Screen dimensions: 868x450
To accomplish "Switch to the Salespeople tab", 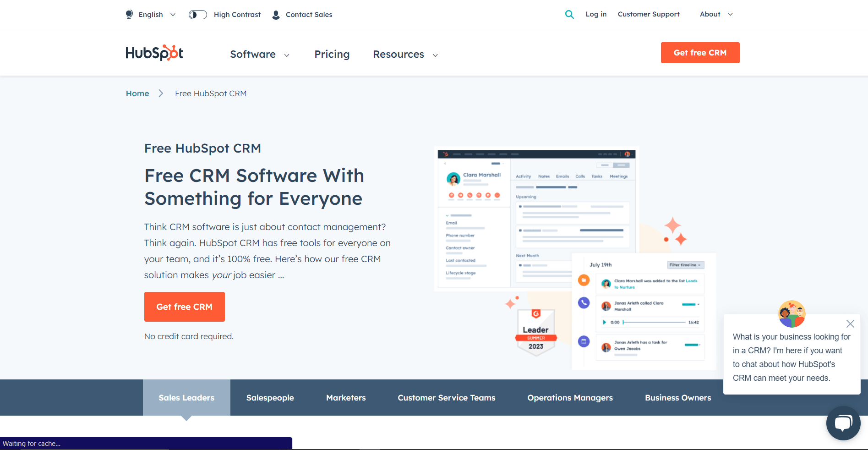I will pos(270,398).
